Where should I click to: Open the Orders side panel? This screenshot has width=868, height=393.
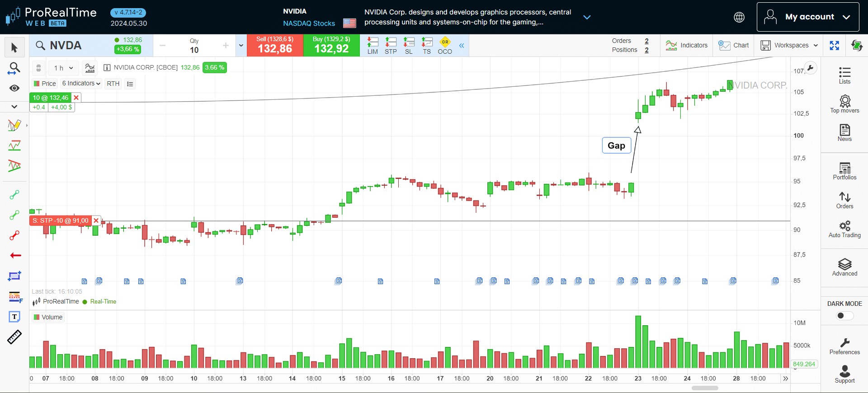(844, 200)
